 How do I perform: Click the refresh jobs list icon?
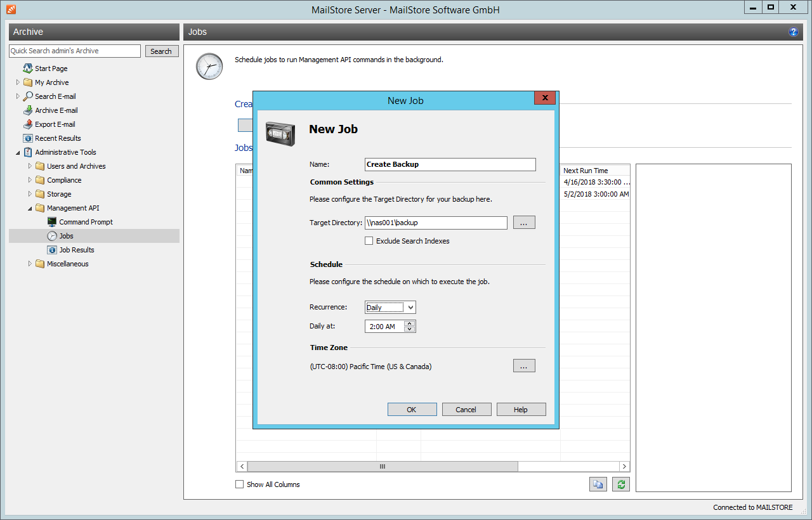coord(621,484)
